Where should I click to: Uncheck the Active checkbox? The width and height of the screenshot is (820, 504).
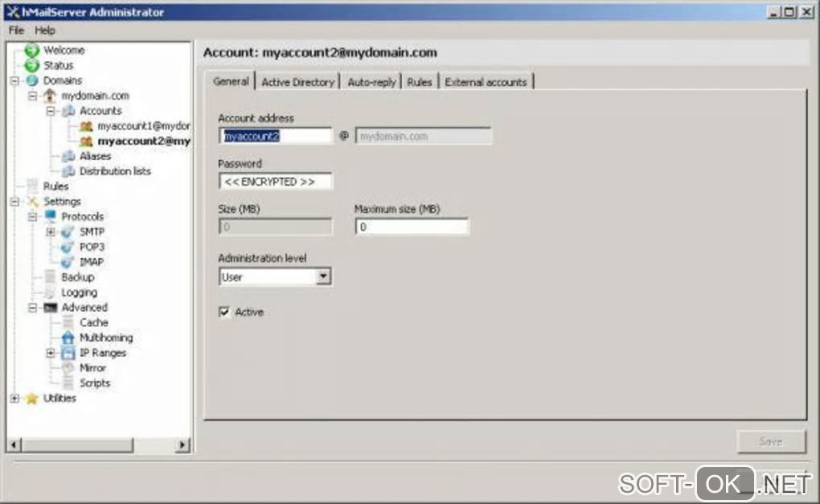point(224,312)
